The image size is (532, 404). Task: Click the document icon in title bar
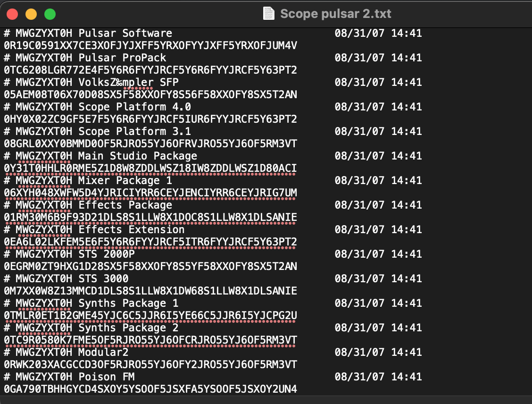tap(269, 14)
